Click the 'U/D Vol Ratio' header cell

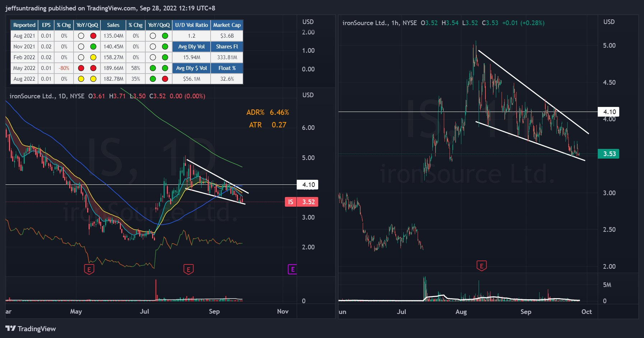[x=192, y=25]
